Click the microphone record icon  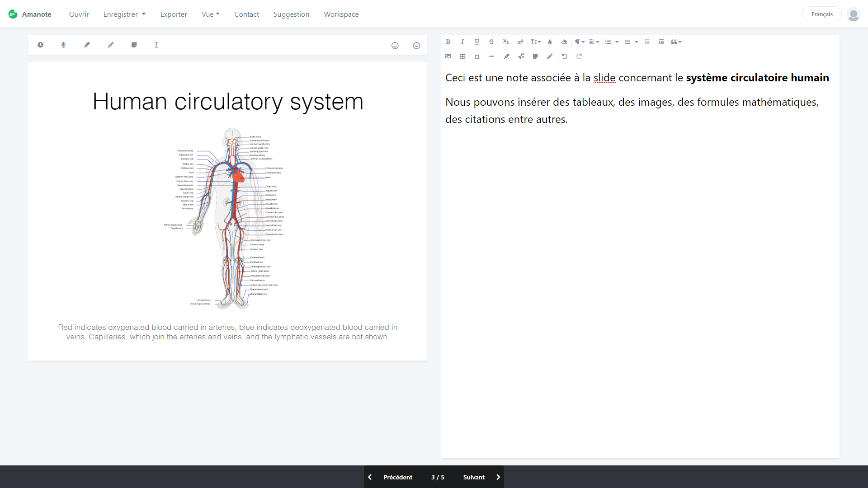click(63, 45)
